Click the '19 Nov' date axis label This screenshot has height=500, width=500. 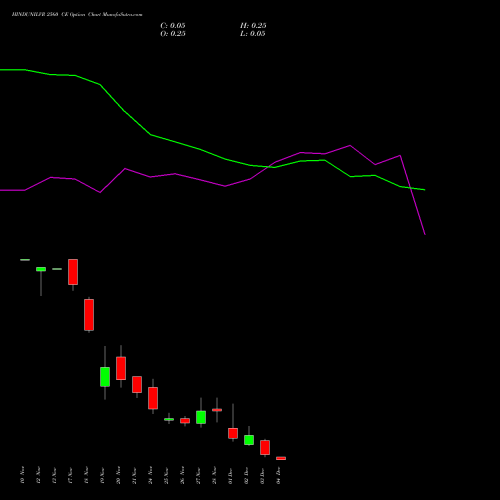point(102,475)
